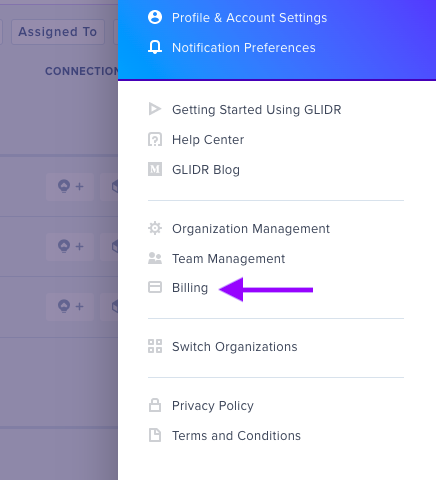Image resolution: width=436 pixels, height=480 pixels.
Task: Open Profile & Account Settings
Action: pos(249,17)
